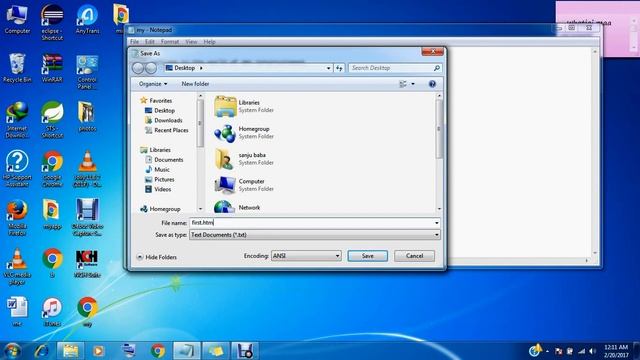Image resolution: width=640 pixels, height=360 pixels.
Task: Launch the eclipse shortcut on desktop
Action: click(x=52, y=22)
